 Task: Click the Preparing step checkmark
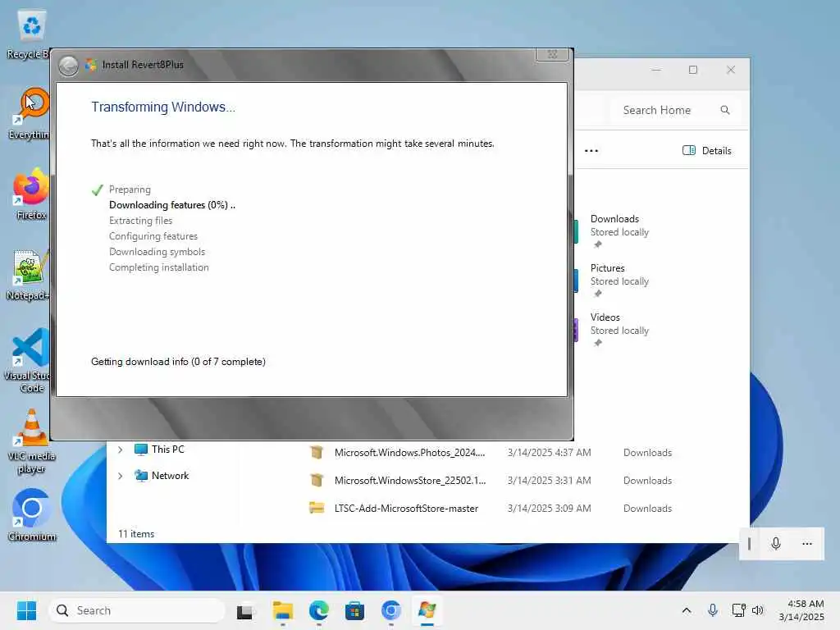[97, 189]
